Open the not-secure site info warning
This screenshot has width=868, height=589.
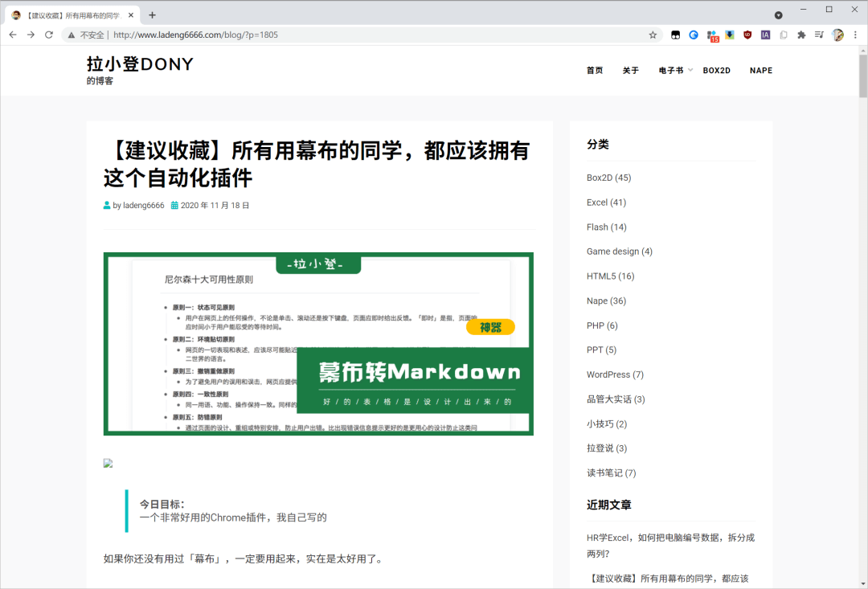click(x=86, y=35)
